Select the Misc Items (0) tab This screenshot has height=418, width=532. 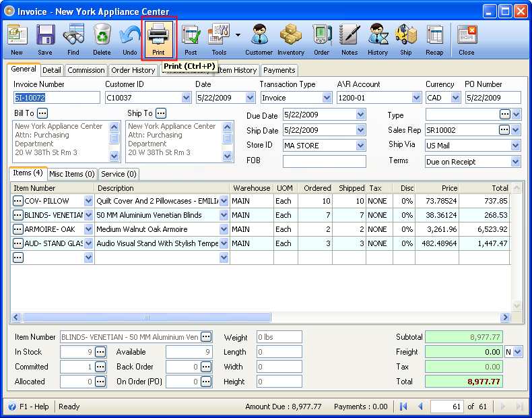point(72,174)
